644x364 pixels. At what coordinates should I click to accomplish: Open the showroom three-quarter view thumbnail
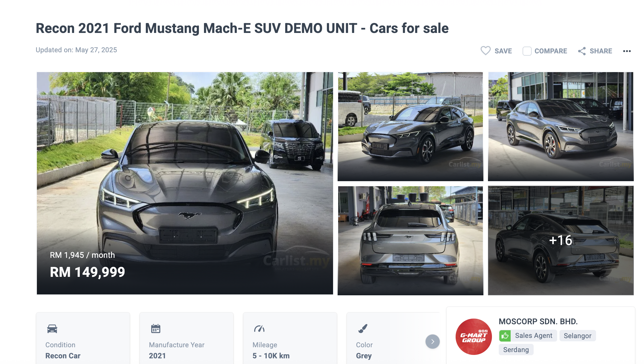tap(561, 126)
